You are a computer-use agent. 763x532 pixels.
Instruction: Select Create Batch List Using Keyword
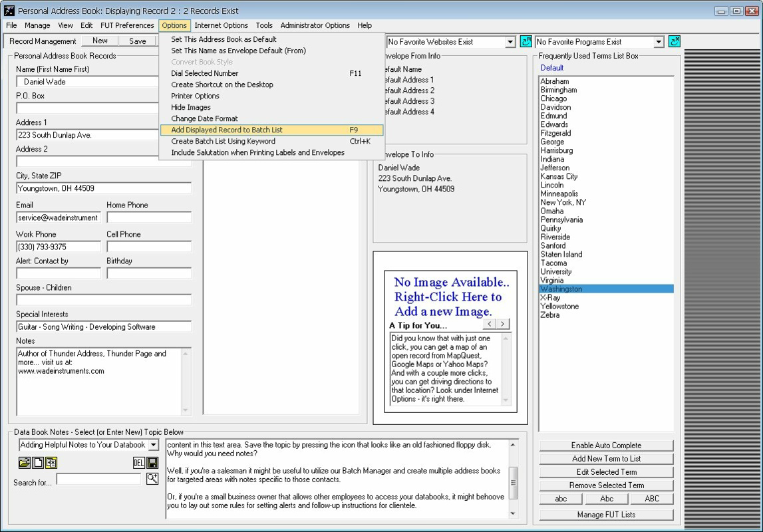click(x=271, y=141)
